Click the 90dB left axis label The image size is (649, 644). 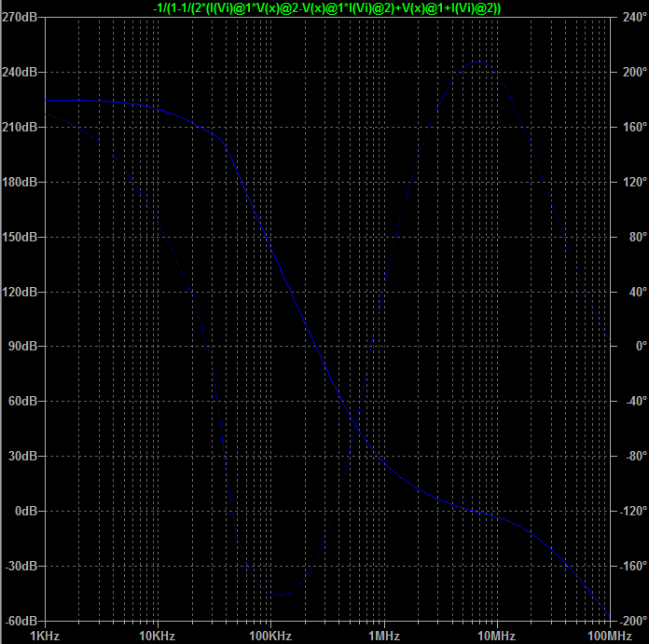(x=22, y=346)
